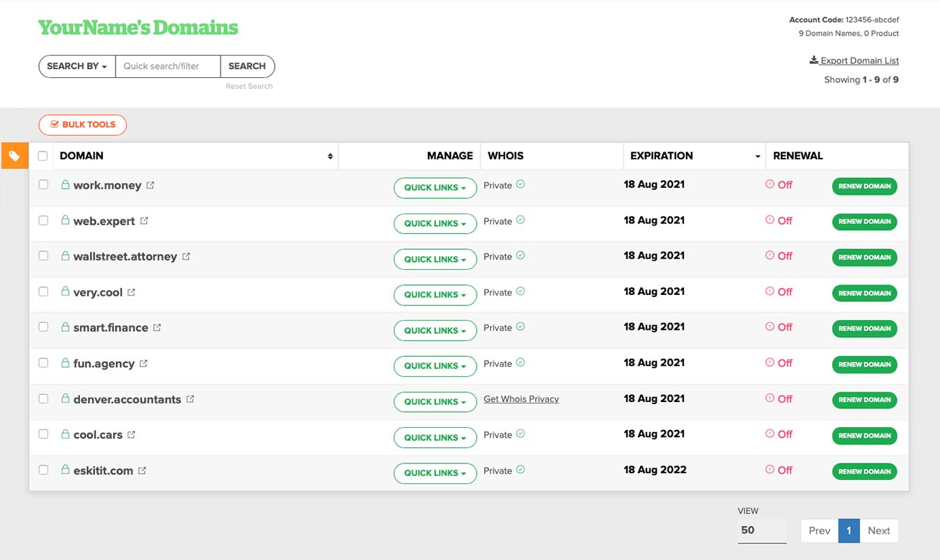Open external link icon next to work.money
Viewport: 940px width, 560px height.
pos(150,185)
